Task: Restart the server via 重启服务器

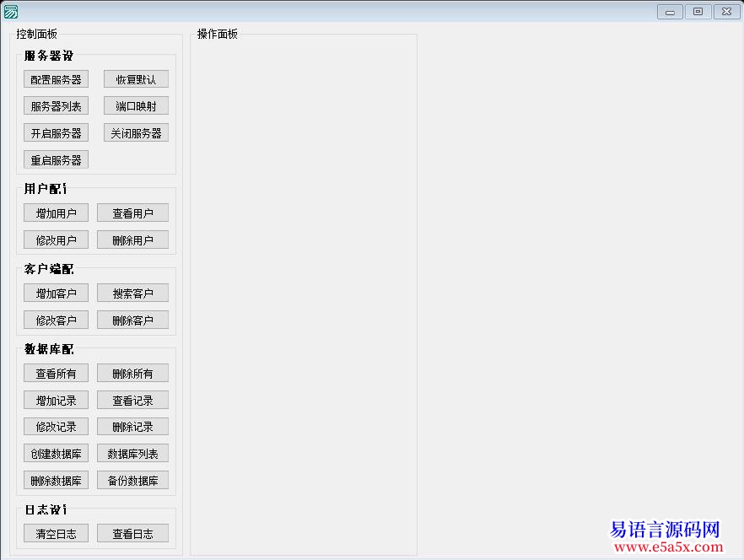Action: (x=56, y=159)
